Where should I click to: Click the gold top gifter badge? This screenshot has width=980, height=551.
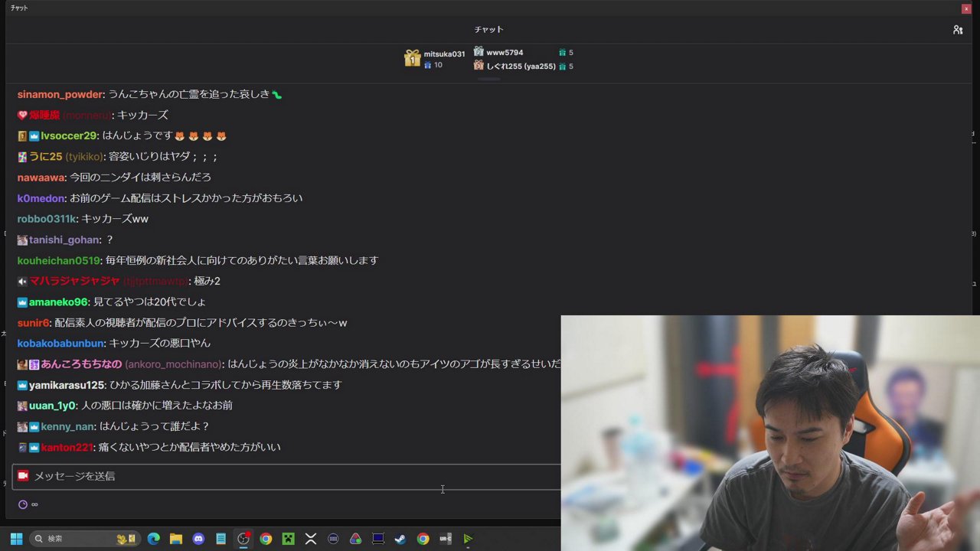[413, 59]
